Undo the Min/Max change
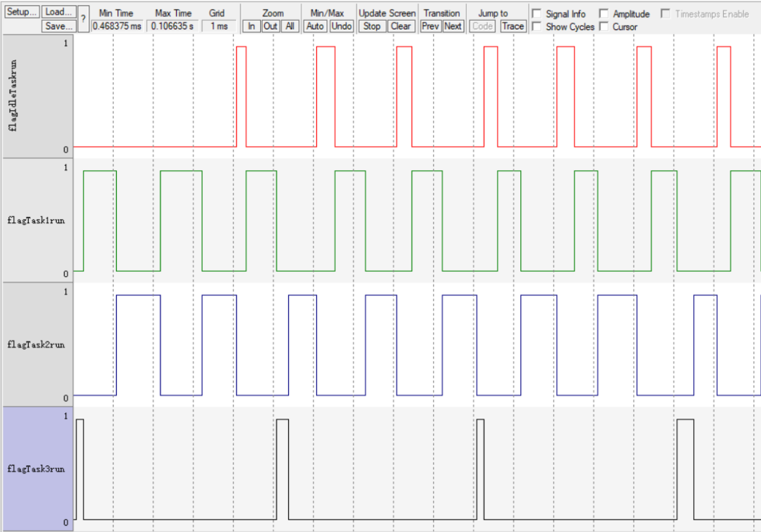Image resolution: width=761 pixels, height=532 pixels. 342,26
